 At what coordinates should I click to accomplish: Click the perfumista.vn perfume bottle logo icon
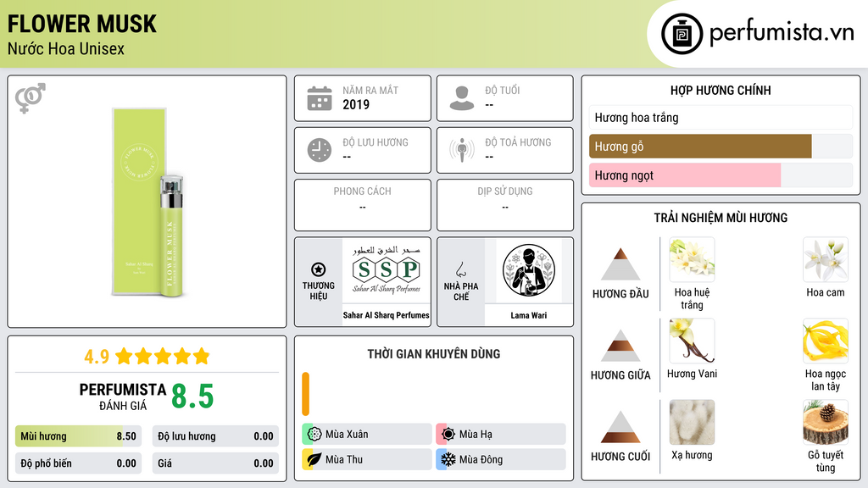point(682,34)
